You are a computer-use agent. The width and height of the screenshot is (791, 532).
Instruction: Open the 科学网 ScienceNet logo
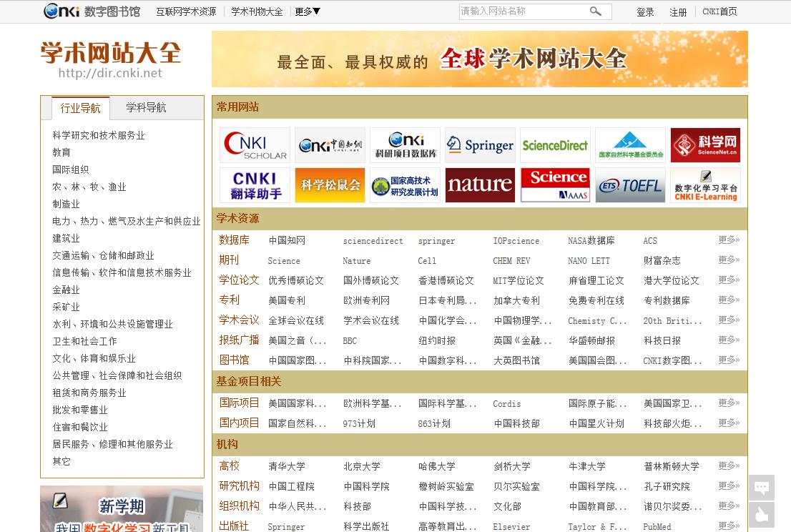[705, 145]
